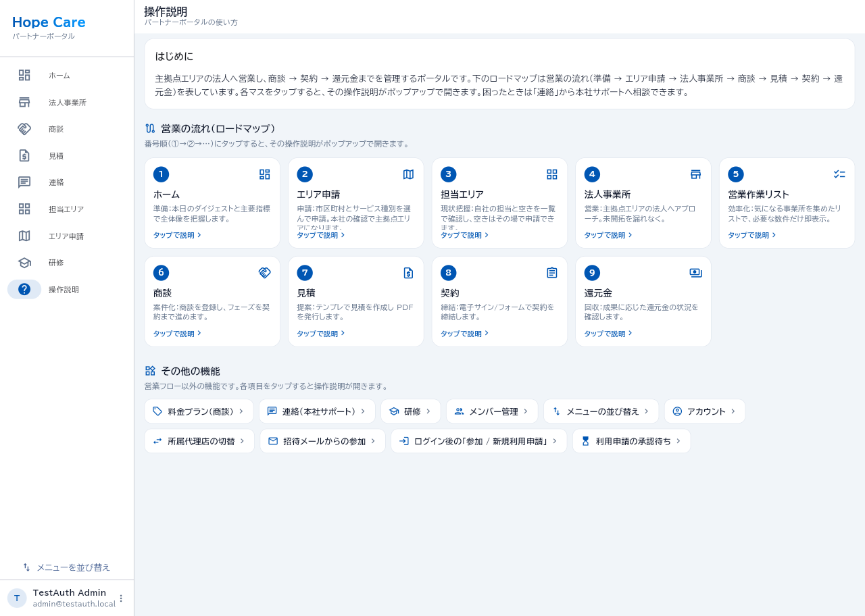Click the document icon on 見積 roadmap card
The height and width of the screenshot is (616, 865).
pos(408,273)
